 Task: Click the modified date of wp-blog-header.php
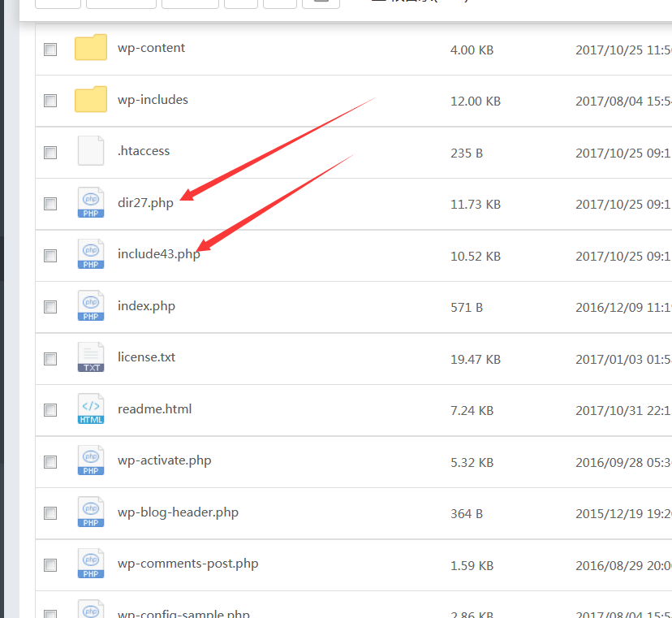pos(623,514)
